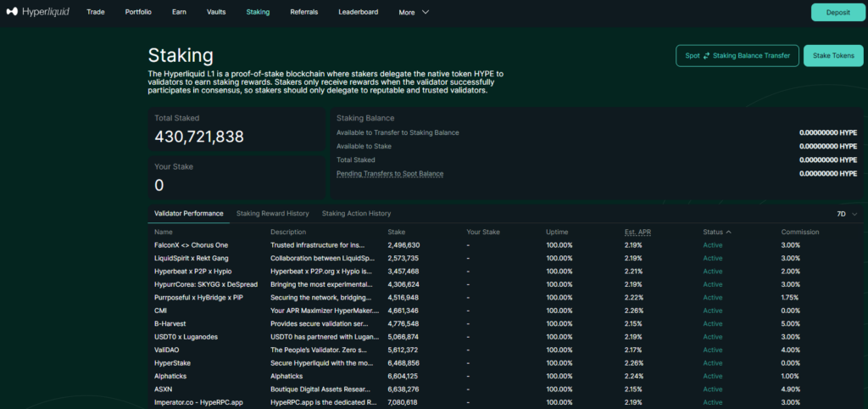
Task: Open the Trade page
Action: [x=96, y=13]
